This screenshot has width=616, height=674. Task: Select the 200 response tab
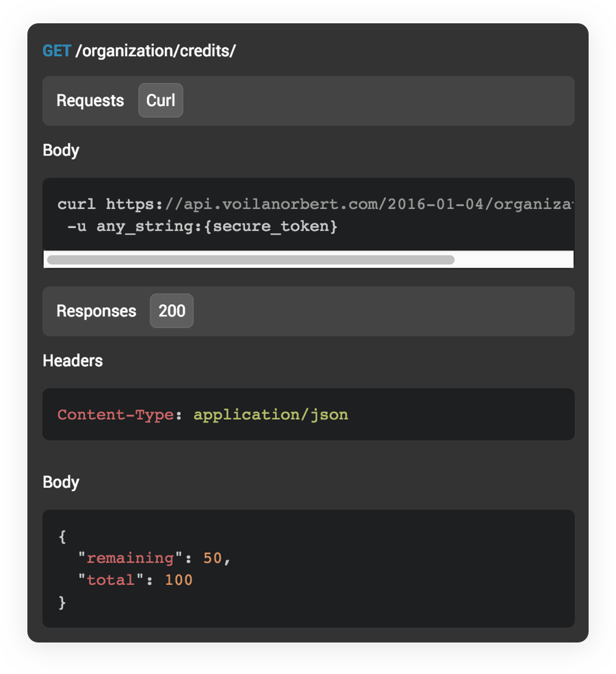click(172, 311)
